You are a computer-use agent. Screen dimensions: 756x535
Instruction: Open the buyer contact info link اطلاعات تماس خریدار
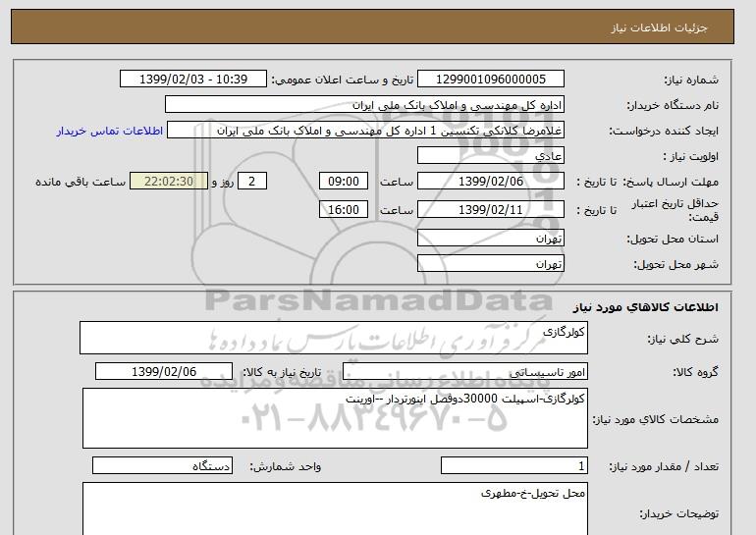(x=109, y=131)
